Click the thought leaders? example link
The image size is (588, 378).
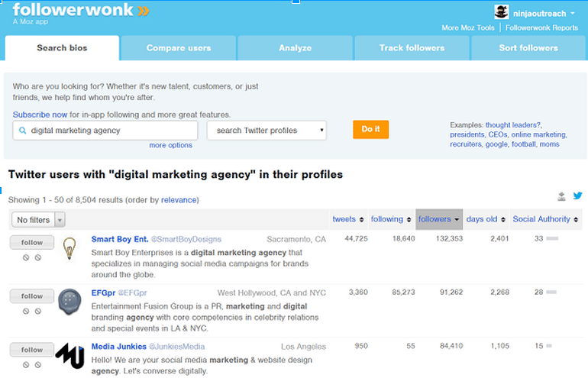click(x=513, y=125)
